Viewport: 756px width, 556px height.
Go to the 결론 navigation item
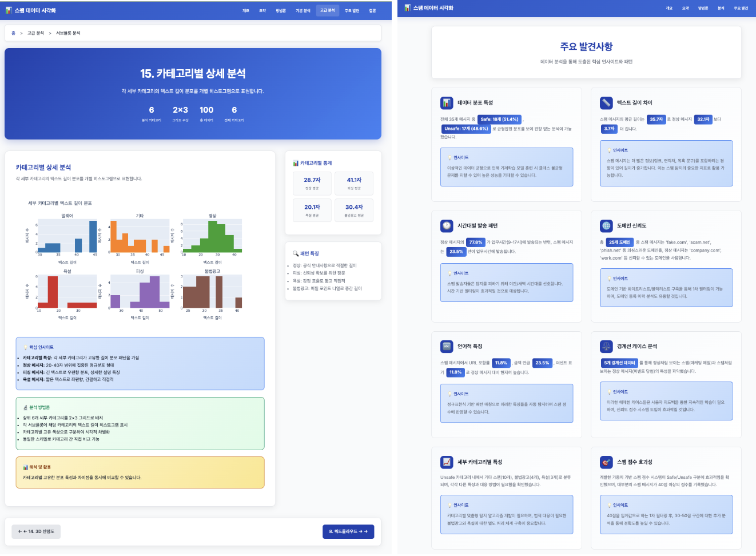tap(372, 10)
